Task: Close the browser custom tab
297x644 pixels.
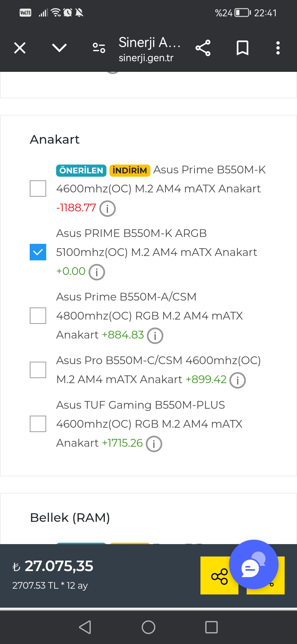Action: pos(20,48)
